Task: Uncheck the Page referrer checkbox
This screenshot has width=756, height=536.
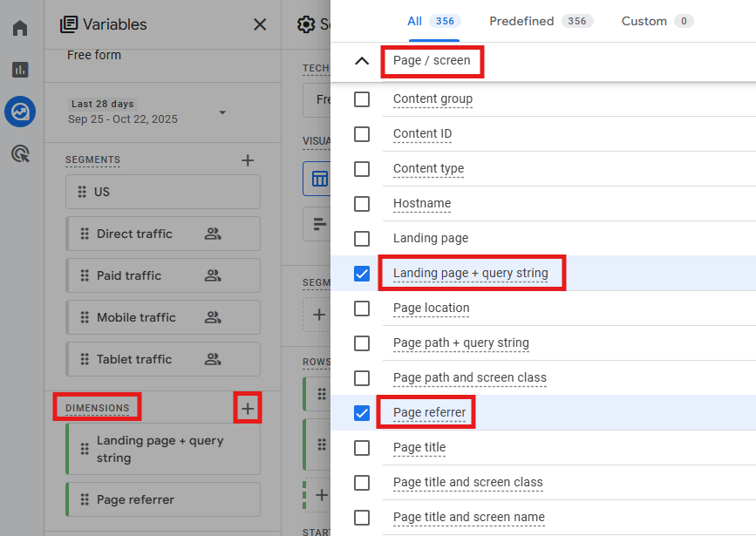Action: coord(362,413)
